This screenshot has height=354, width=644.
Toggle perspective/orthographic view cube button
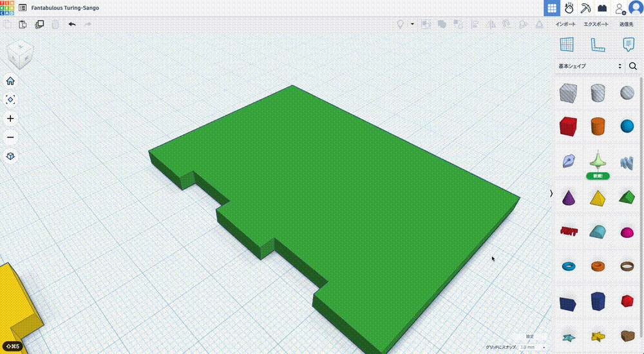[10, 156]
